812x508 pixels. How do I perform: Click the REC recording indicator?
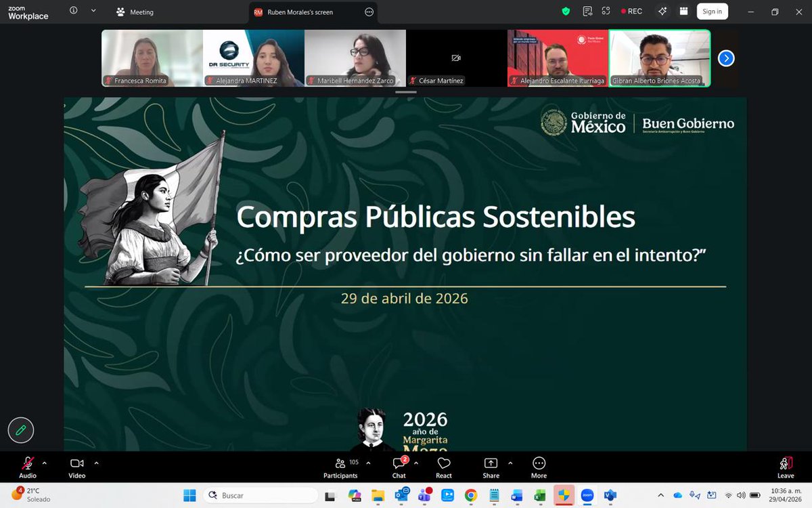coord(631,12)
